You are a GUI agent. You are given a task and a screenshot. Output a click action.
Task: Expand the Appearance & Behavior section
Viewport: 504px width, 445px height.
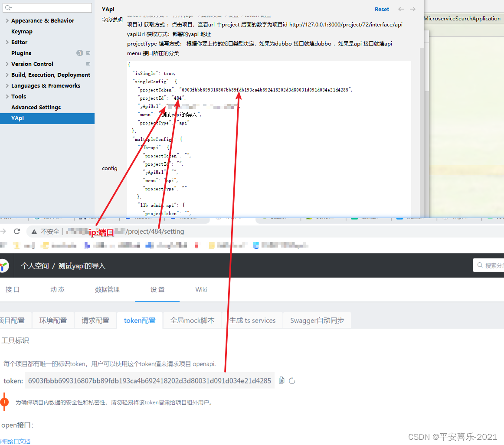point(7,20)
